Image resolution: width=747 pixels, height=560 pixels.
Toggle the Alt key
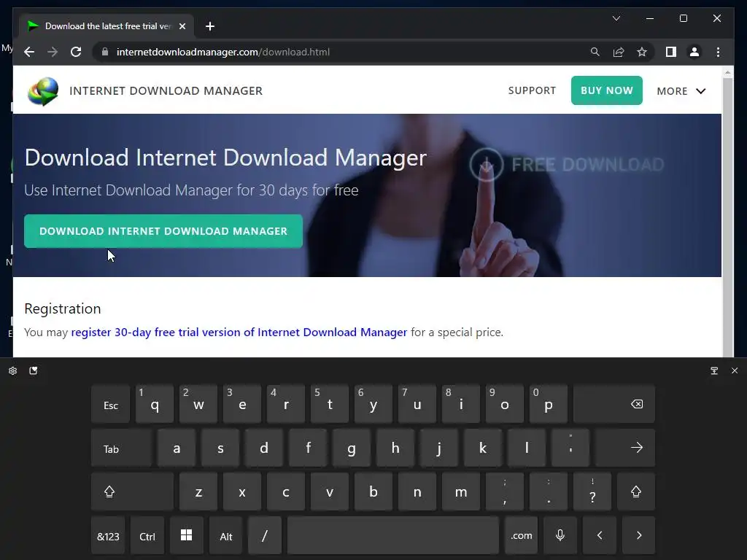point(226,536)
